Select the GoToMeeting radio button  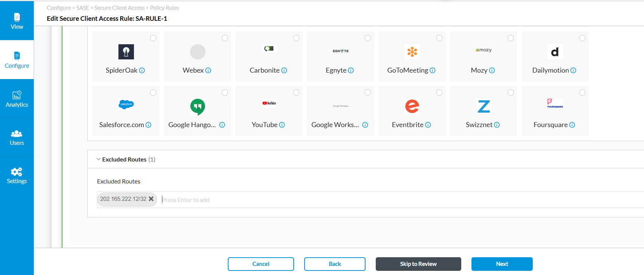[439, 38]
